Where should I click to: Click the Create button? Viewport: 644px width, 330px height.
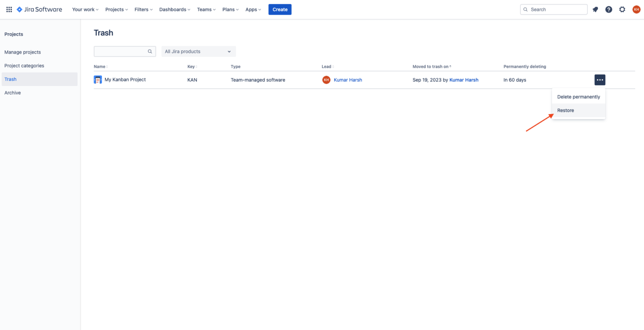280,9
